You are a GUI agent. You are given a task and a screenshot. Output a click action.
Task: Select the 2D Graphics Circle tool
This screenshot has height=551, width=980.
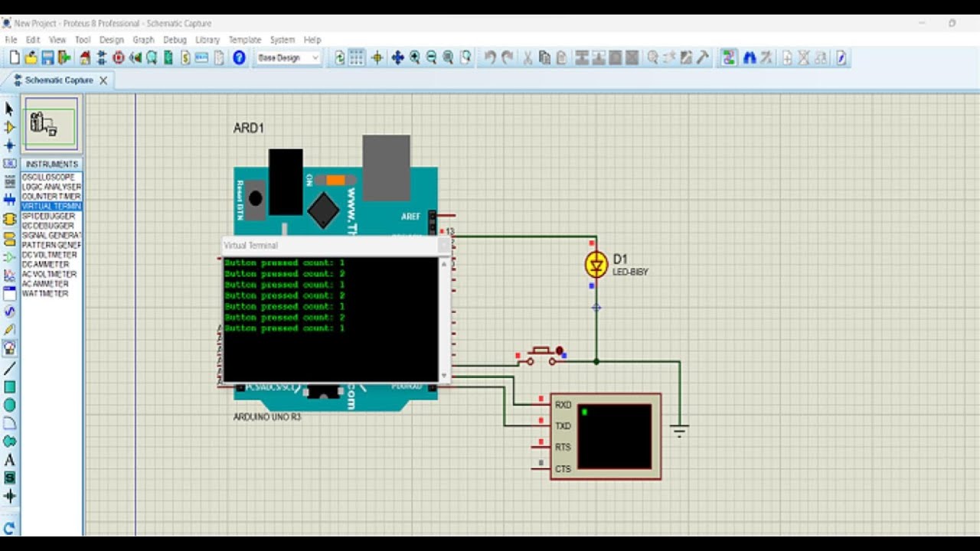(x=9, y=405)
